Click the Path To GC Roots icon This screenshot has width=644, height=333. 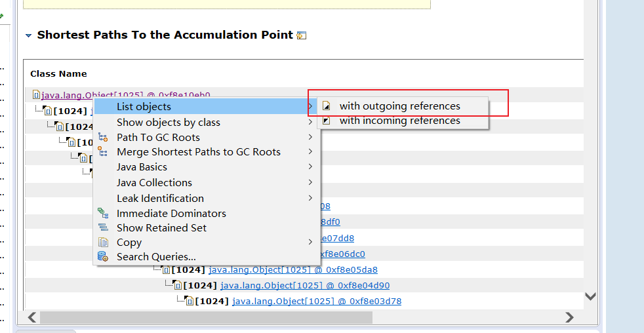[x=103, y=137]
